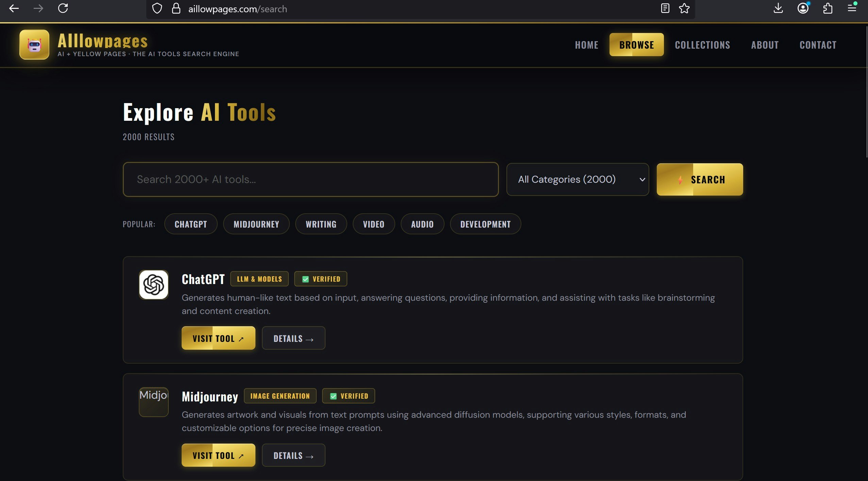The image size is (868, 481).
Task: Click the site security padlock icon
Action: [176, 9]
